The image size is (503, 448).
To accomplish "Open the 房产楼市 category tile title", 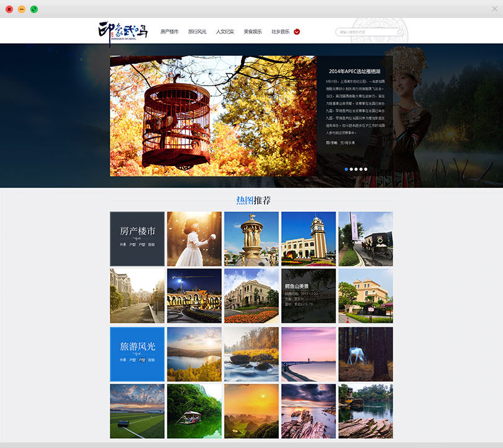I will pyautogui.click(x=138, y=231).
